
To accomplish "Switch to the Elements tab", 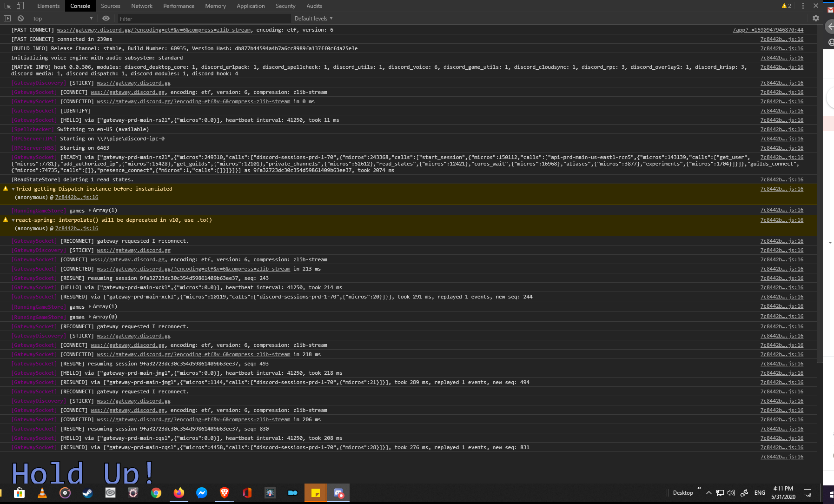I will 48,6.
